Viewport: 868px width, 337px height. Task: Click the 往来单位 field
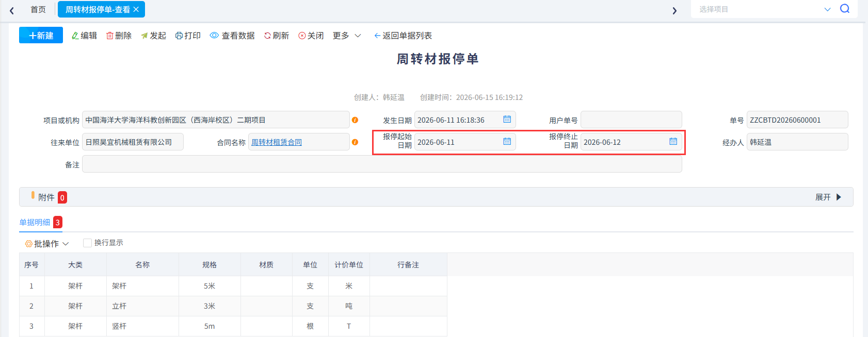coord(133,142)
